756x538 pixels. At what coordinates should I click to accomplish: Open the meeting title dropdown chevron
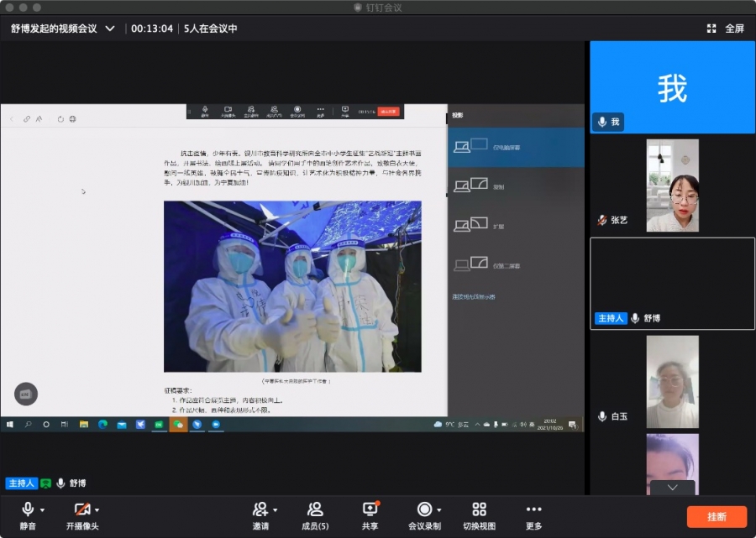(110, 29)
